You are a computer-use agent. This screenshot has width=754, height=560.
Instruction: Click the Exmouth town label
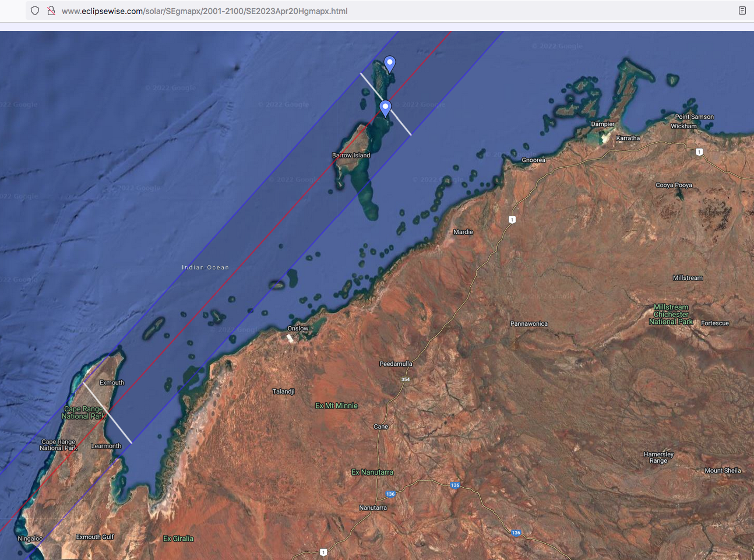pos(111,383)
